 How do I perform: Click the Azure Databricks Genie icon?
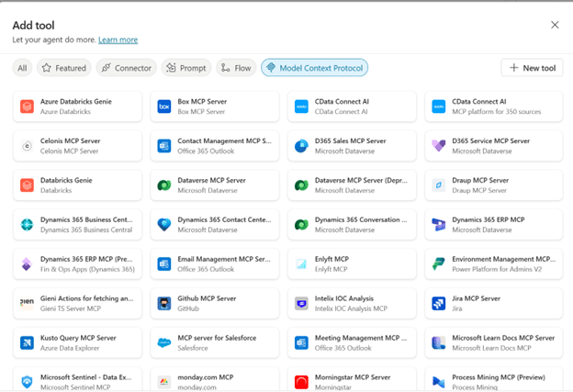point(28,106)
